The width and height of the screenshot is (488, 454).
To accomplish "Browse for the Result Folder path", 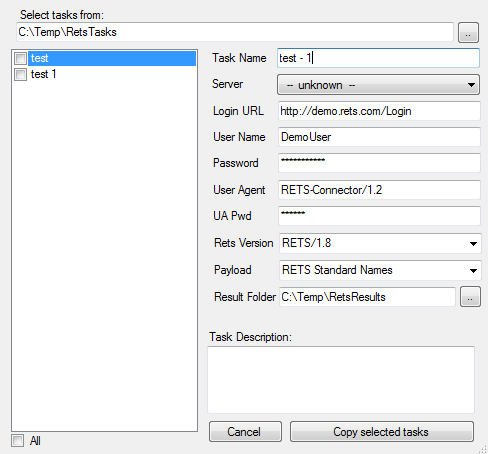I will click(470, 297).
